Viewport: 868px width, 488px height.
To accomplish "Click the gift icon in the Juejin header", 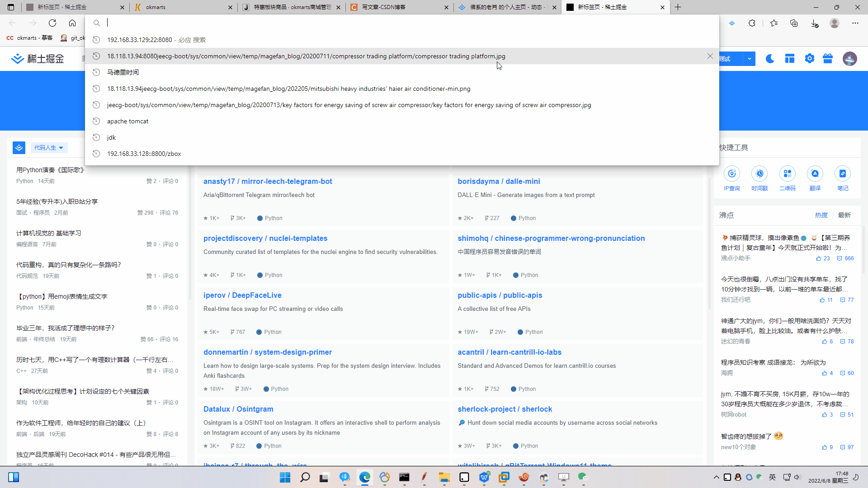I will click(828, 58).
